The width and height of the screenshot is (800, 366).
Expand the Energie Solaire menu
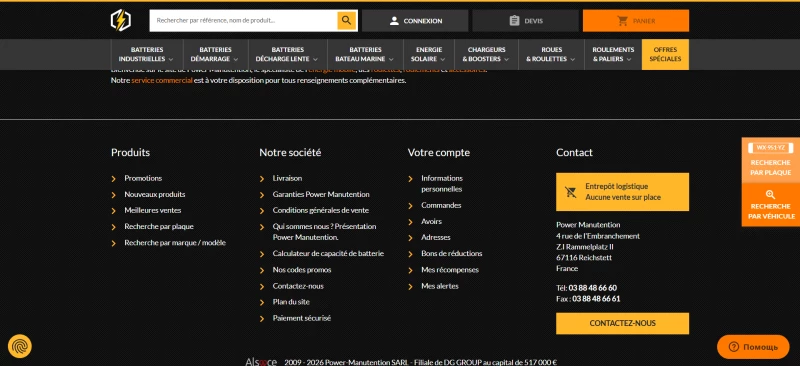pos(429,54)
